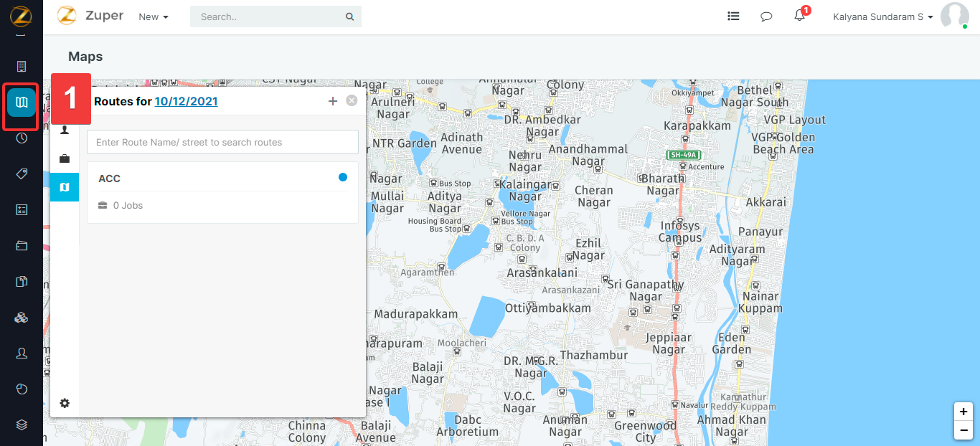Expand the New dropdown menu
The image size is (980, 446).
154,16
